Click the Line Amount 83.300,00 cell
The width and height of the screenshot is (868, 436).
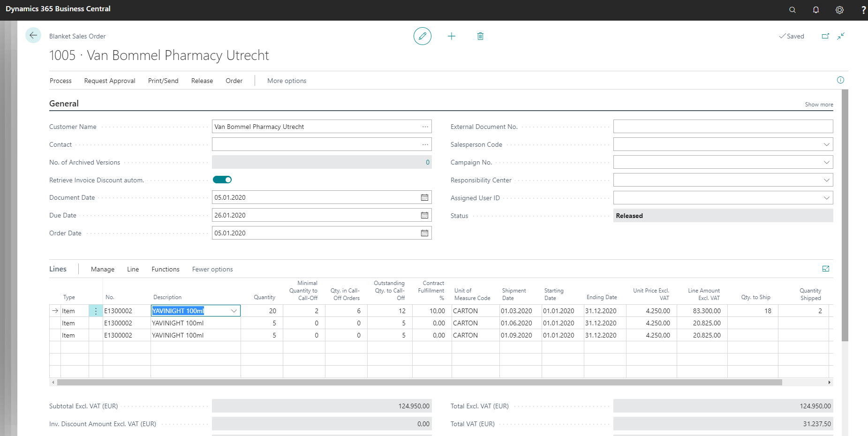point(702,311)
